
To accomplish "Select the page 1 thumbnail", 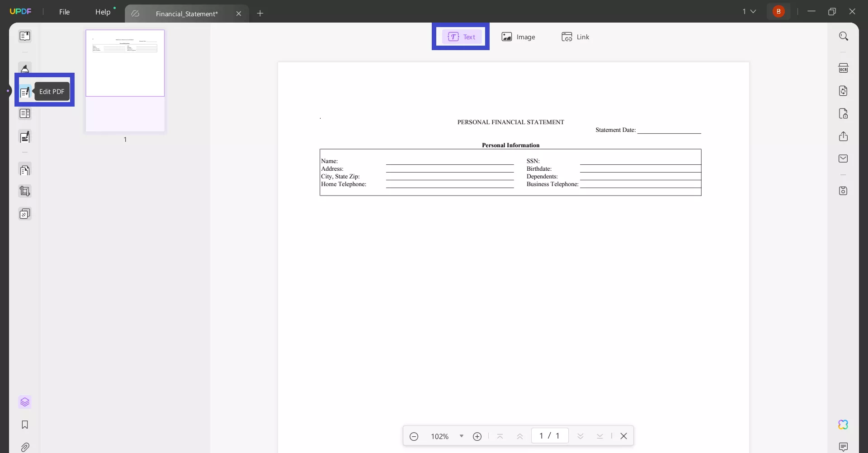I will [125, 63].
